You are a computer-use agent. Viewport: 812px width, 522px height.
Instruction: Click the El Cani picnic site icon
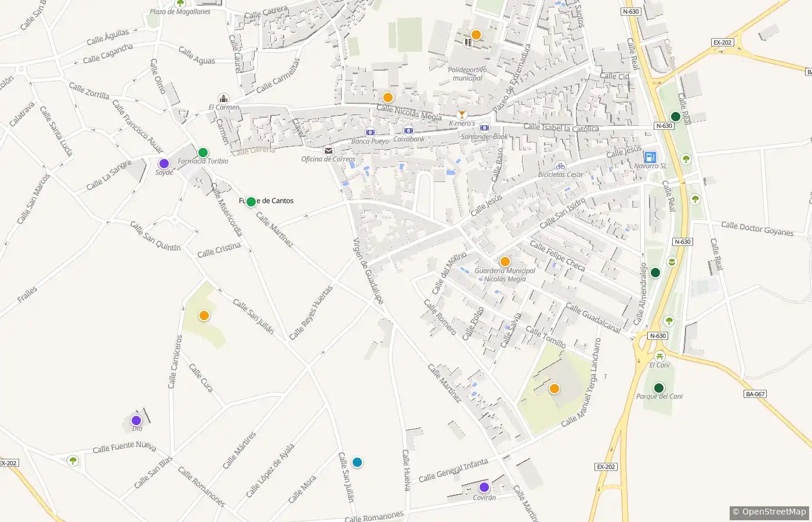(659, 356)
